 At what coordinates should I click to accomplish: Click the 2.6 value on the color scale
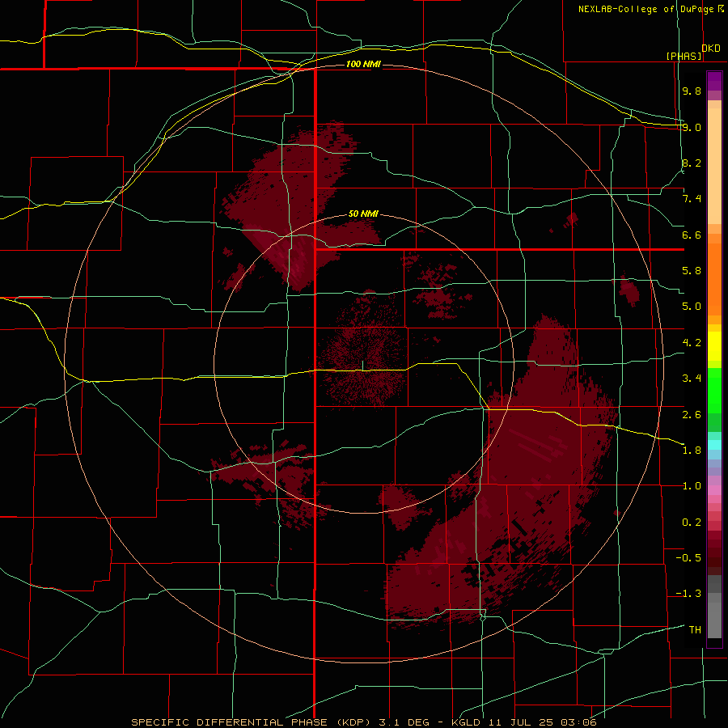coord(692,415)
